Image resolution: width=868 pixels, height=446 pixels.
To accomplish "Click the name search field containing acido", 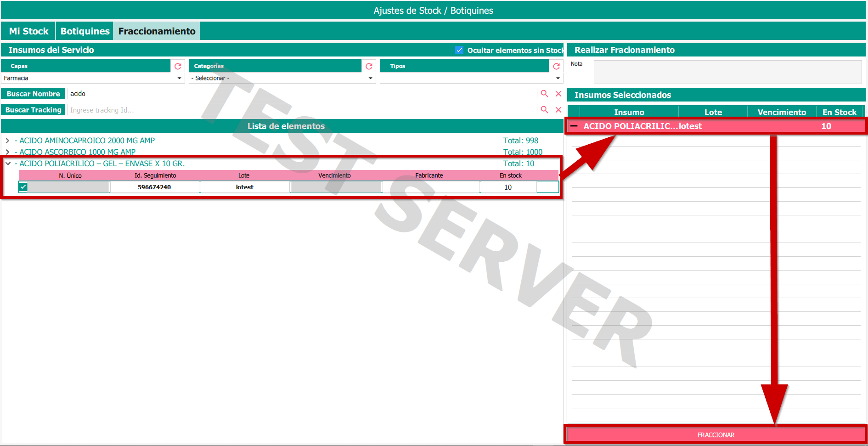I will point(302,94).
